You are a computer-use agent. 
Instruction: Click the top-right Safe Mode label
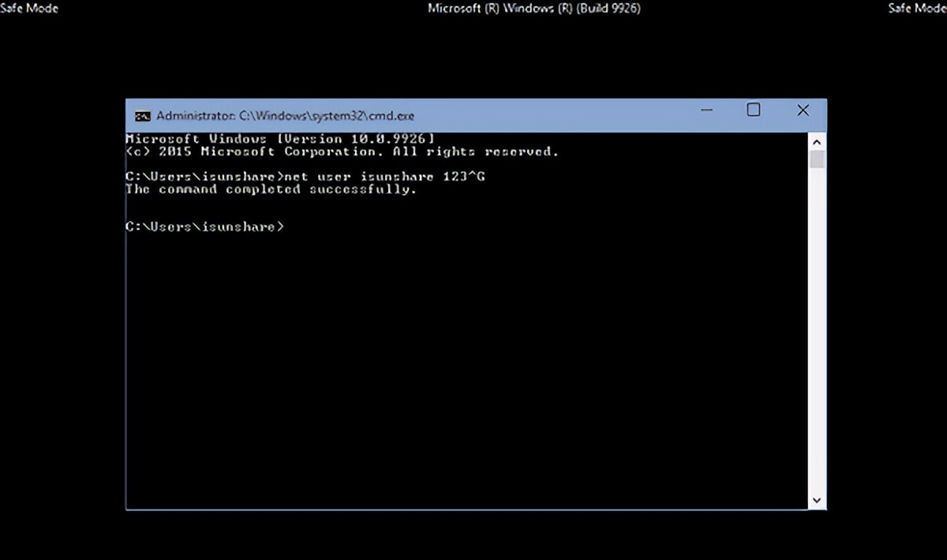pyautogui.click(x=917, y=9)
